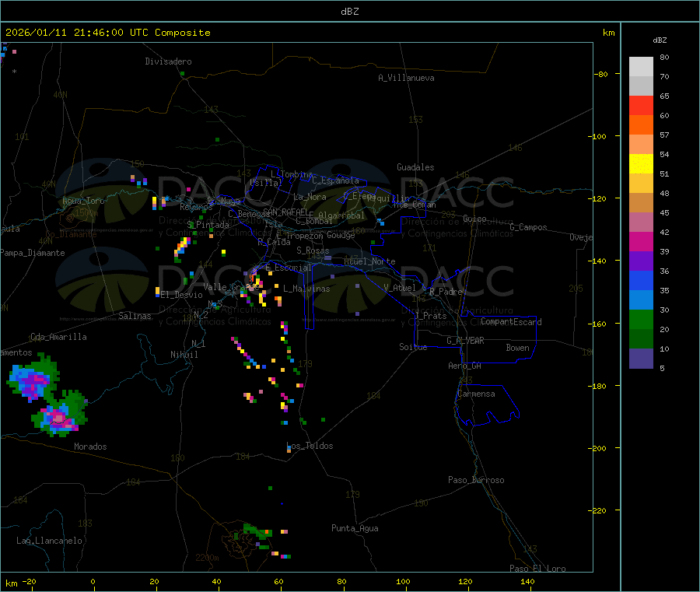Viewport: 700px width, 592px height.
Task: Click the El_Desvio label
Action: pyautogui.click(x=182, y=295)
